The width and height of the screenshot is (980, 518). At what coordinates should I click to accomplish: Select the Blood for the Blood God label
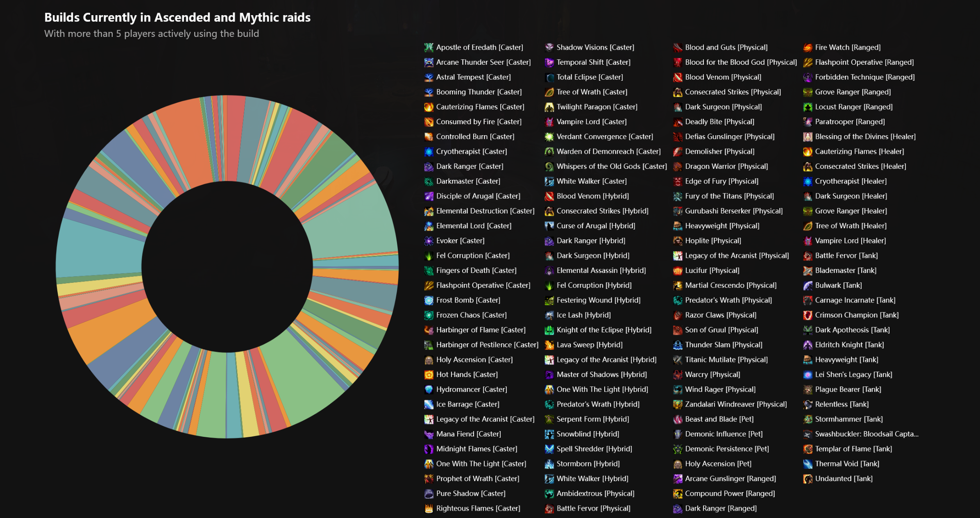pos(741,62)
